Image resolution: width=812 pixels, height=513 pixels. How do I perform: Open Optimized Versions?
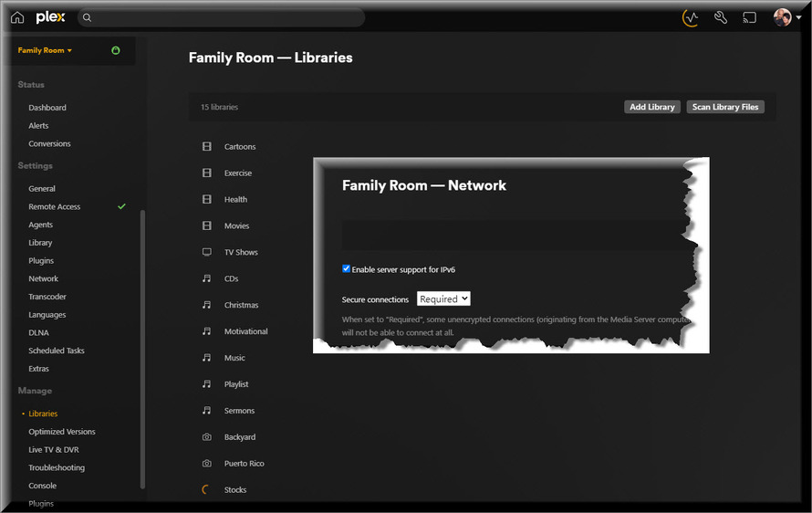(62, 432)
